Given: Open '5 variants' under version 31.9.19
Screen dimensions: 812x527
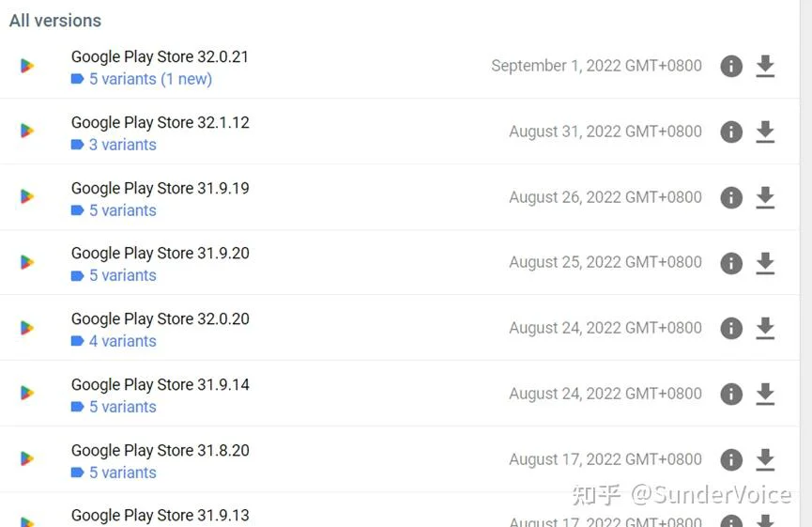Looking at the screenshot, I should tap(114, 210).
